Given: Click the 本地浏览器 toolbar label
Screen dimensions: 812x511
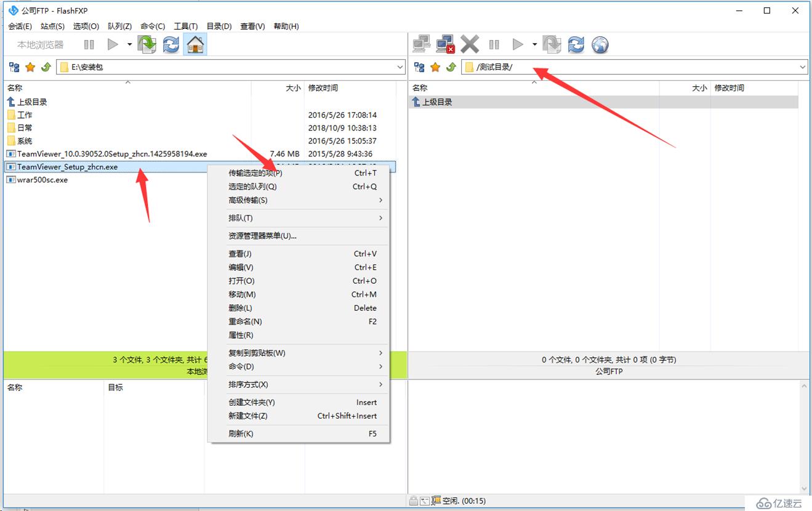Looking at the screenshot, I should (40, 44).
